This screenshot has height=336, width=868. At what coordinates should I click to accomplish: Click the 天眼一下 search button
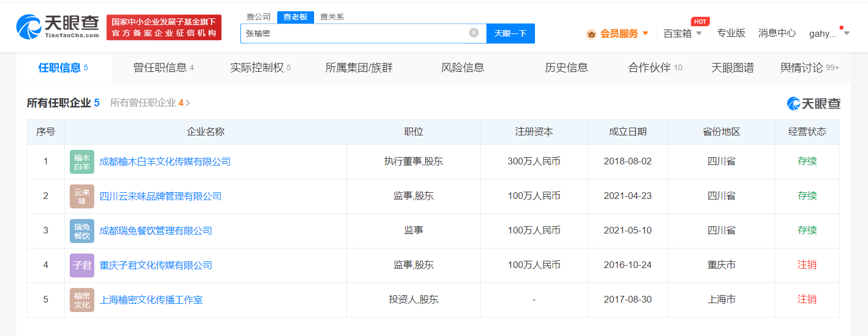pyautogui.click(x=510, y=33)
